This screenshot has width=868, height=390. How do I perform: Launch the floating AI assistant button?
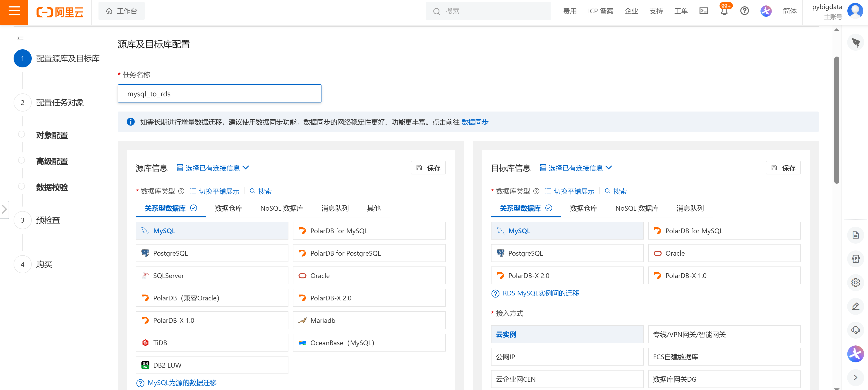point(855,354)
